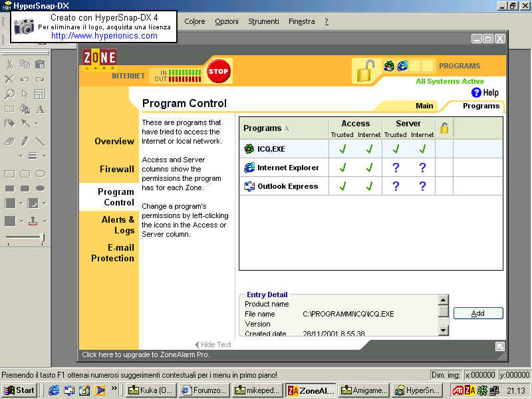Image resolution: width=532 pixels, height=399 pixels.
Task: Toggle ICQ.EXE Server Internet checkmark
Action: pyautogui.click(x=422, y=148)
